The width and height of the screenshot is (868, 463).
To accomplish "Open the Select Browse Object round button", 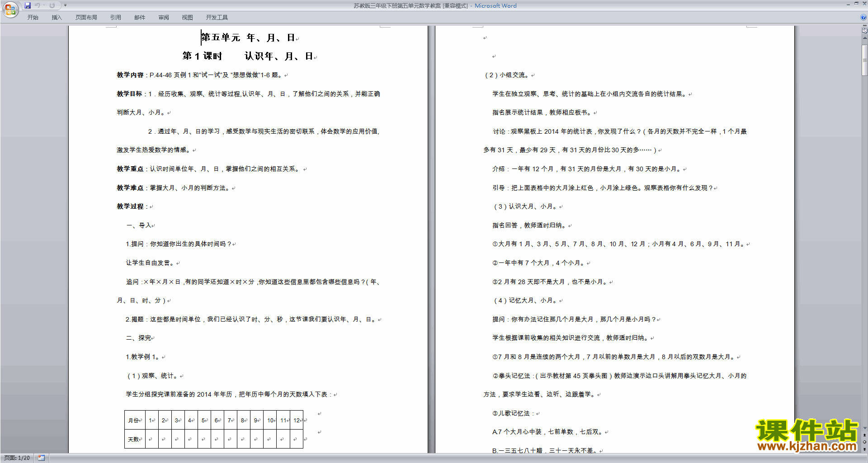I will pos(865,442).
